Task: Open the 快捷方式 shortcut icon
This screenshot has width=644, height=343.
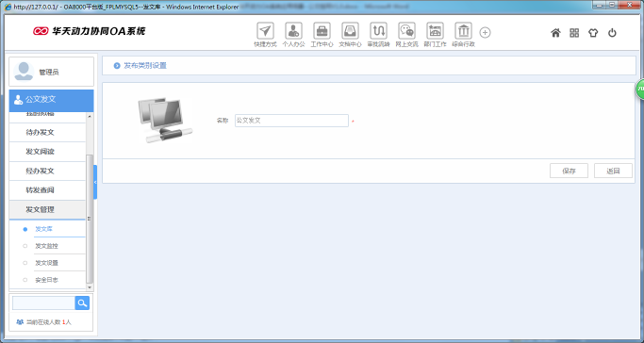Action: click(x=265, y=31)
